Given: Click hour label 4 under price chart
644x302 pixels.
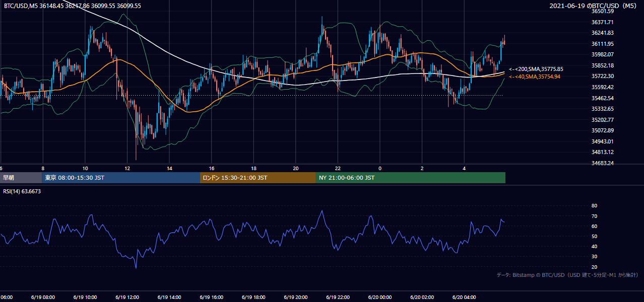Looking at the screenshot, I should (464, 169).
